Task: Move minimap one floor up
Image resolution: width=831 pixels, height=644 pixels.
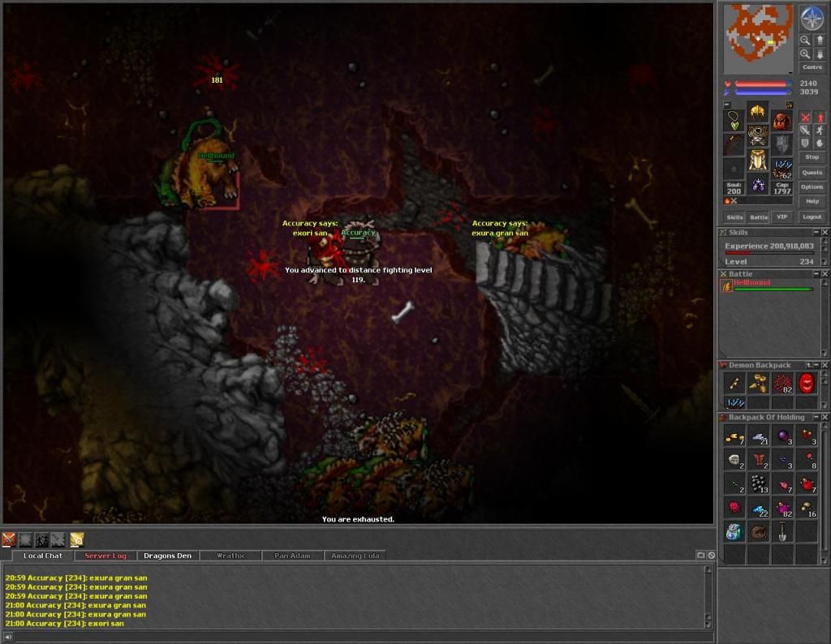Action: 820,41
